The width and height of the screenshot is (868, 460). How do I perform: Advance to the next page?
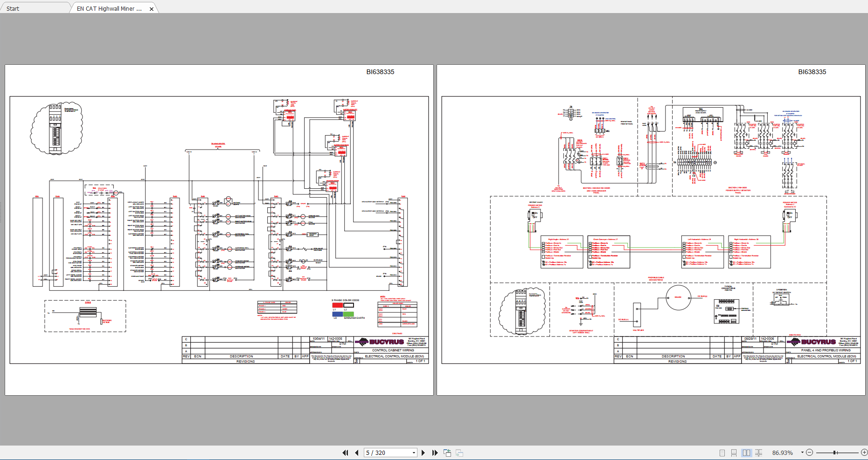pos(423,453)
